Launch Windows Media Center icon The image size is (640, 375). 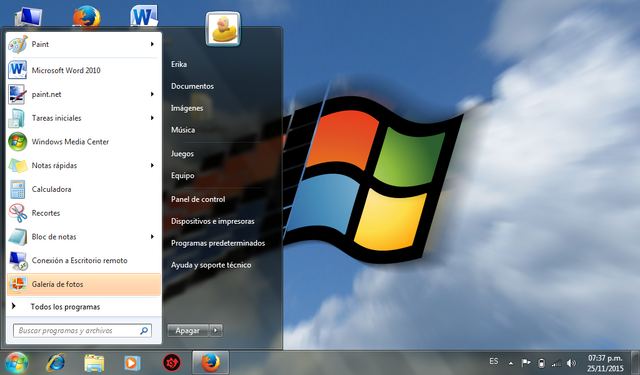coord(18,142)
